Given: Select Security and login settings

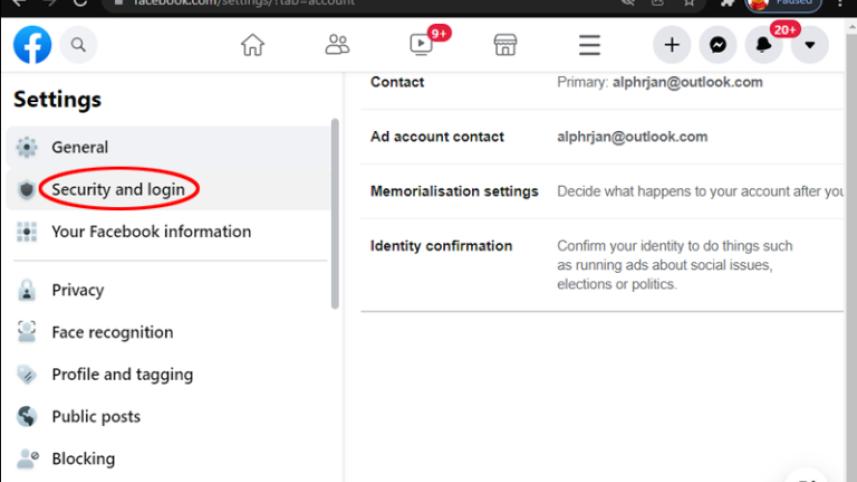Looking at the screenshot, I should point(118,189).
